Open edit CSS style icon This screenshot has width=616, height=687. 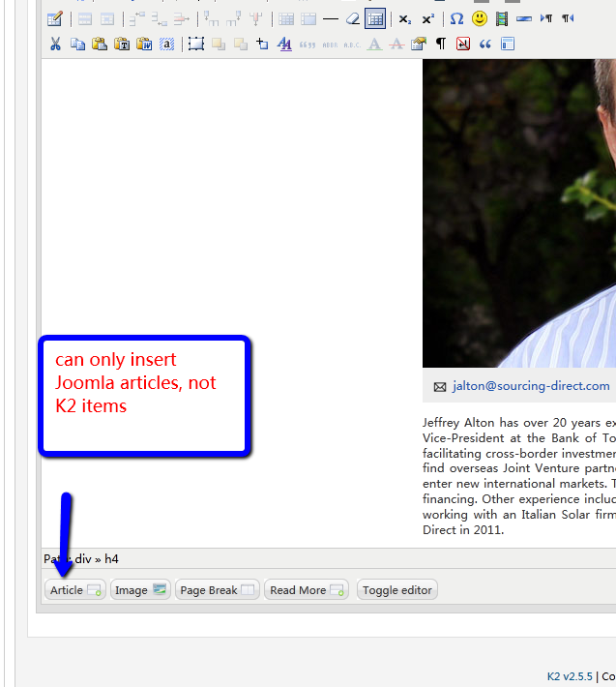tap(284, 44)
